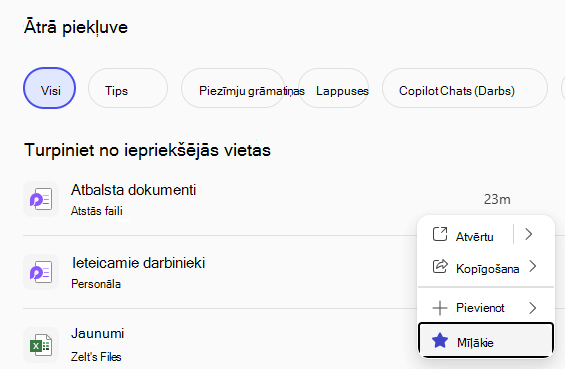
Task: Click the Jaunumi Excel file icon
Action: [x=41, y=345]
